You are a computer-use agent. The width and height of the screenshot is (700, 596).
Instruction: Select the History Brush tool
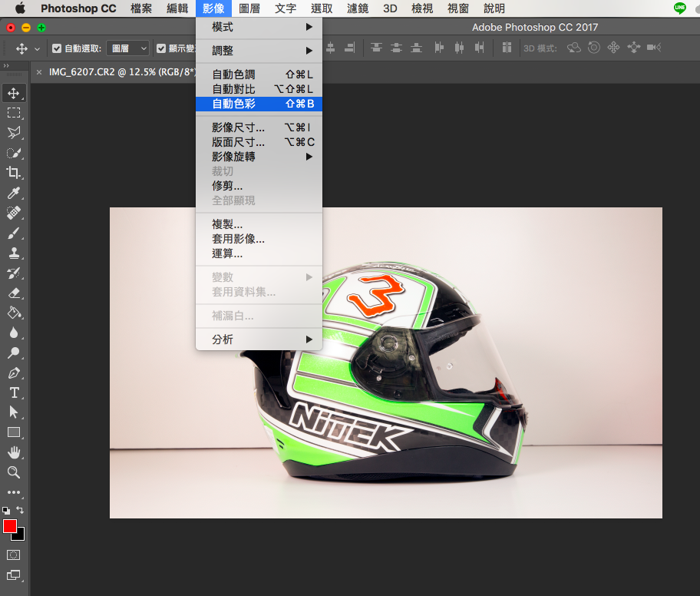(x=13, y=273)
